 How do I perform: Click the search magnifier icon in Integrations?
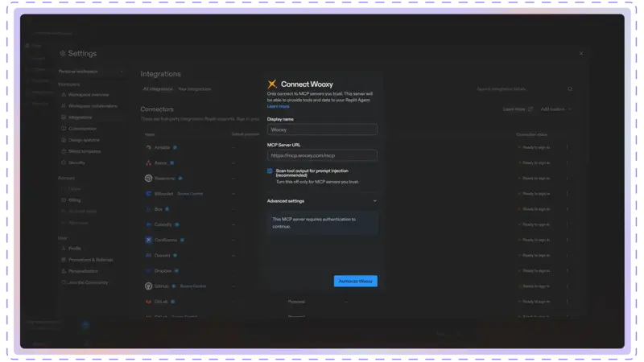pyautogui.click(x=570, y=88)
